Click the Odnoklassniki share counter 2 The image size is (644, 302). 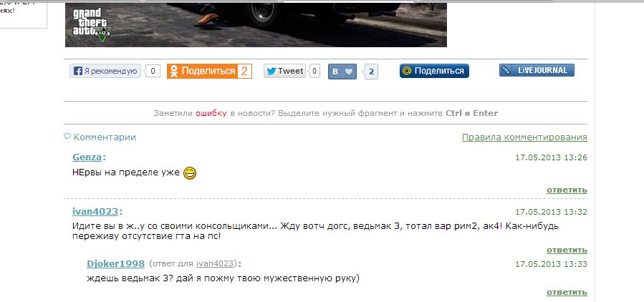tap(244, 71)
